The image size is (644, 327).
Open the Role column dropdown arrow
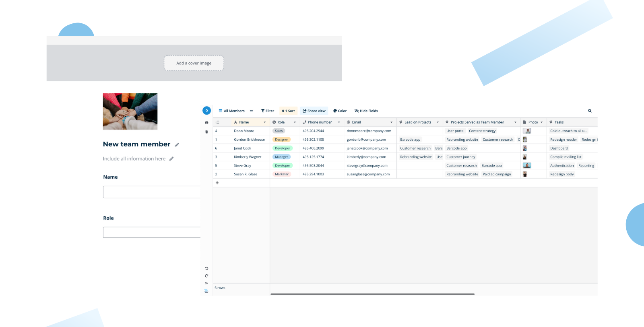coord(295,122)
